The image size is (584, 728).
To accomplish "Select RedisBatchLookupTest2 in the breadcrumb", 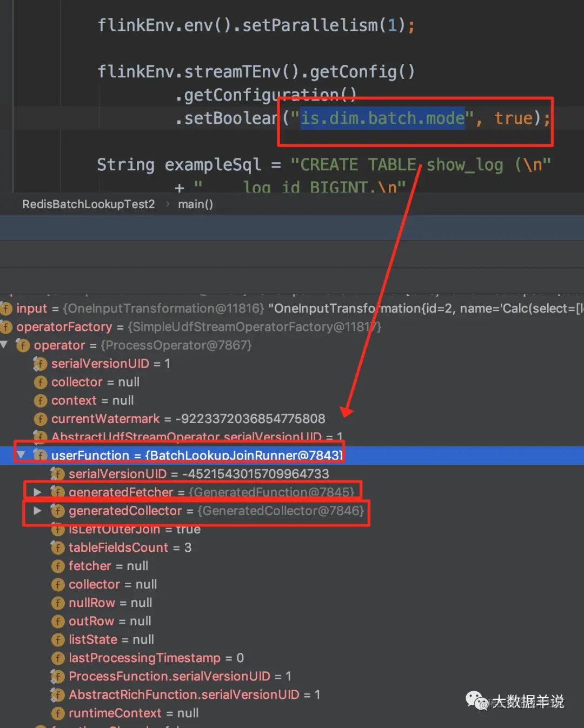I will tap(89, 204).
